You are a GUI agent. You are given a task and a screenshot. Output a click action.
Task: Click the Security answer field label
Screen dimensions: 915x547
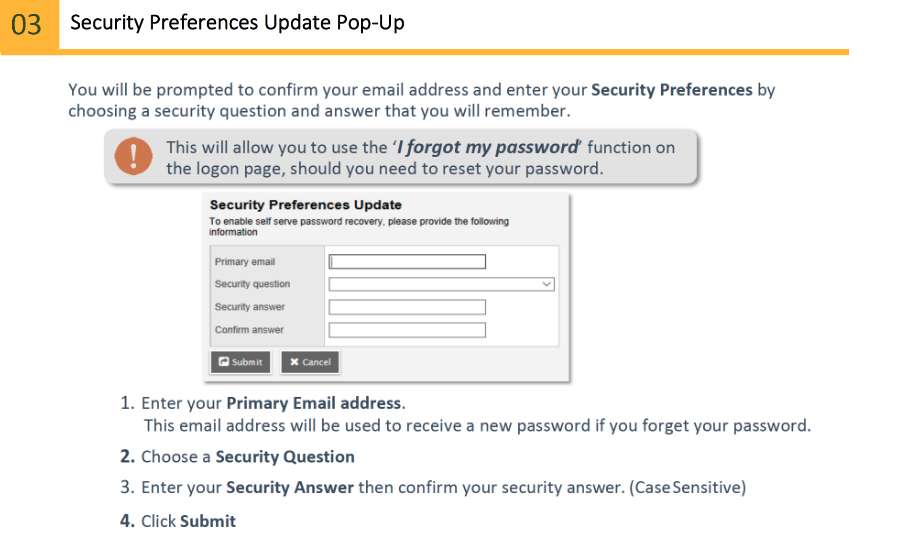tap(250, 307)
